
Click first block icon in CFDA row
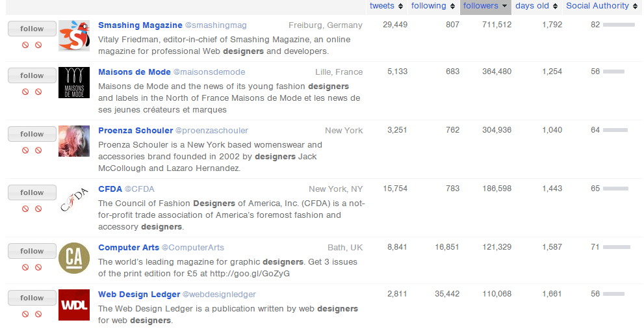(25, 209)
